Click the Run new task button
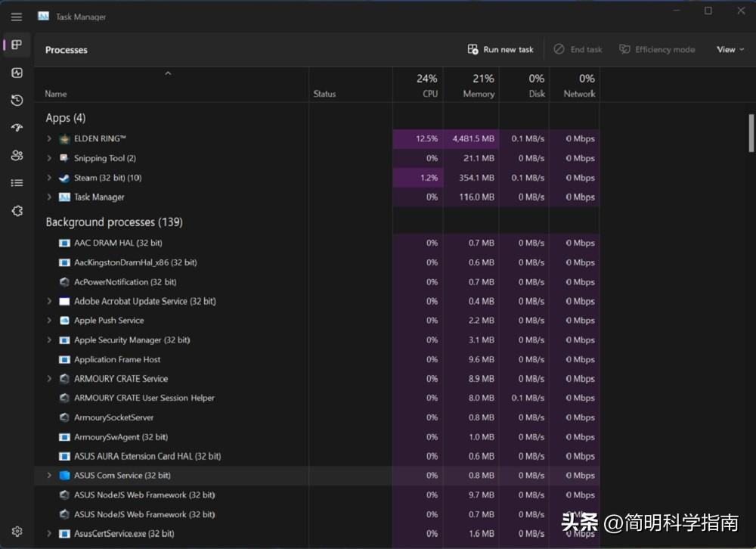 (x=500, y=50)
